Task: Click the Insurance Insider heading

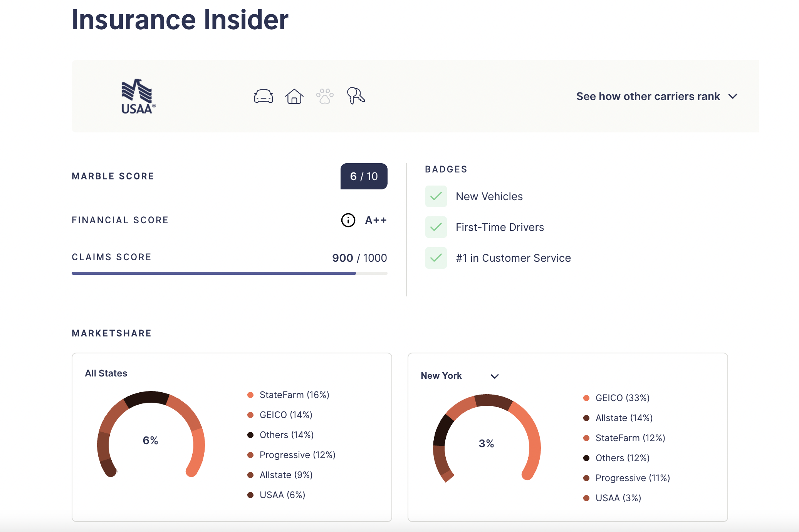Action: (x=180, y=19)
